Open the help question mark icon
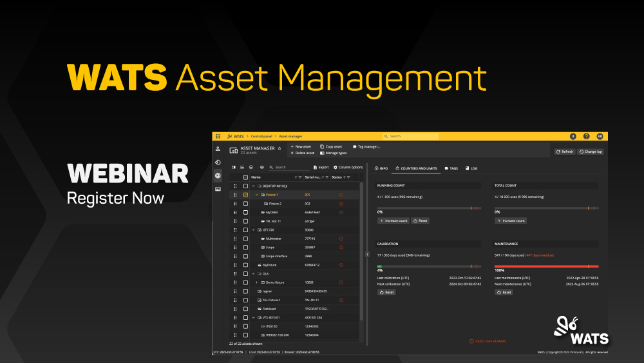Viewport: 644px width, 363px height. point(587,137)
